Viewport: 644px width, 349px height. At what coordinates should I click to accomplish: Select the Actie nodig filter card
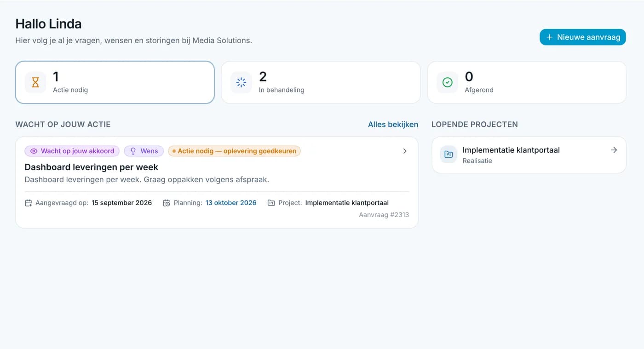115,82
